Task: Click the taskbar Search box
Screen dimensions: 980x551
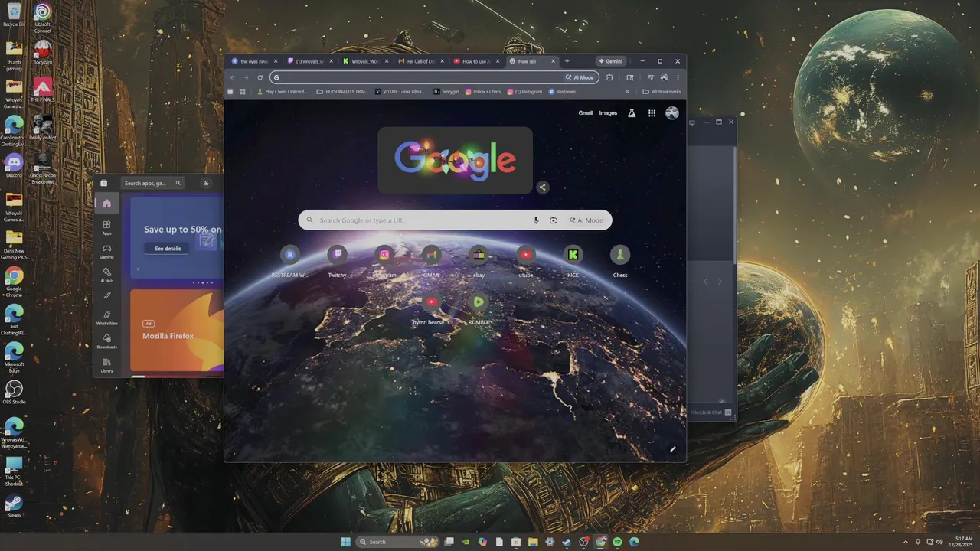Action: pyautogui.click(x=398, y=542)
